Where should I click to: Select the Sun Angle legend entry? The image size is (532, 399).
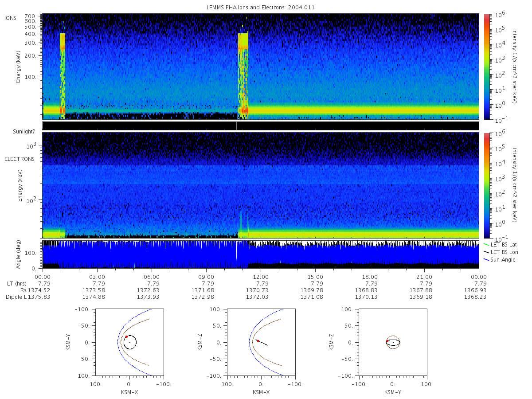click(499, 259)
